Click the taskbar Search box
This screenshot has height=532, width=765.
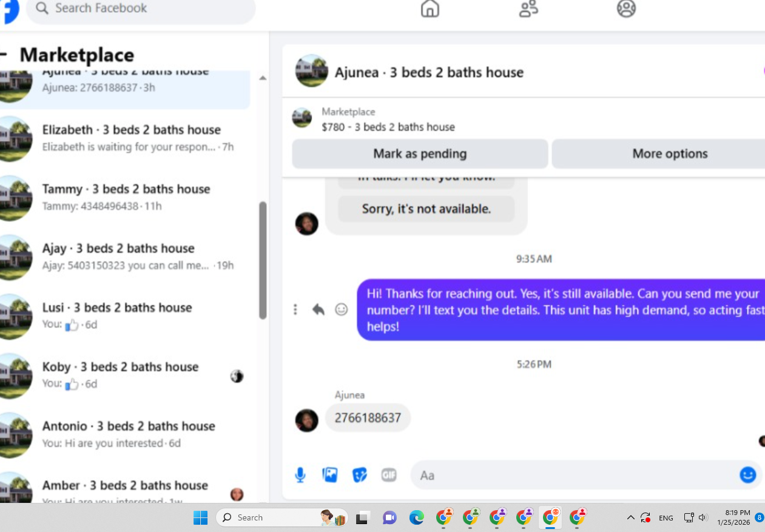[281, 517]
